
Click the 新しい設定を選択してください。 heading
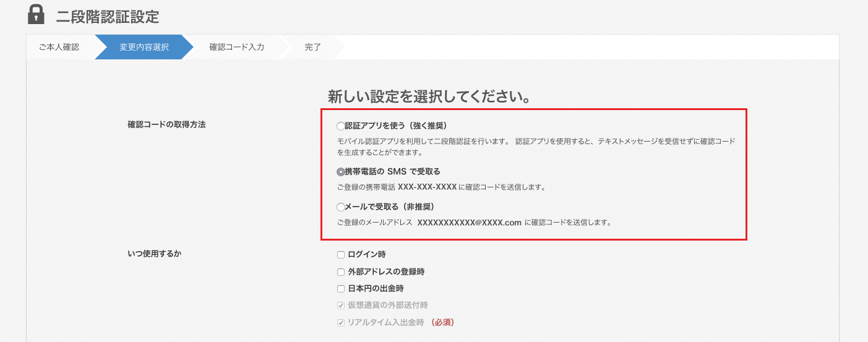431,96
